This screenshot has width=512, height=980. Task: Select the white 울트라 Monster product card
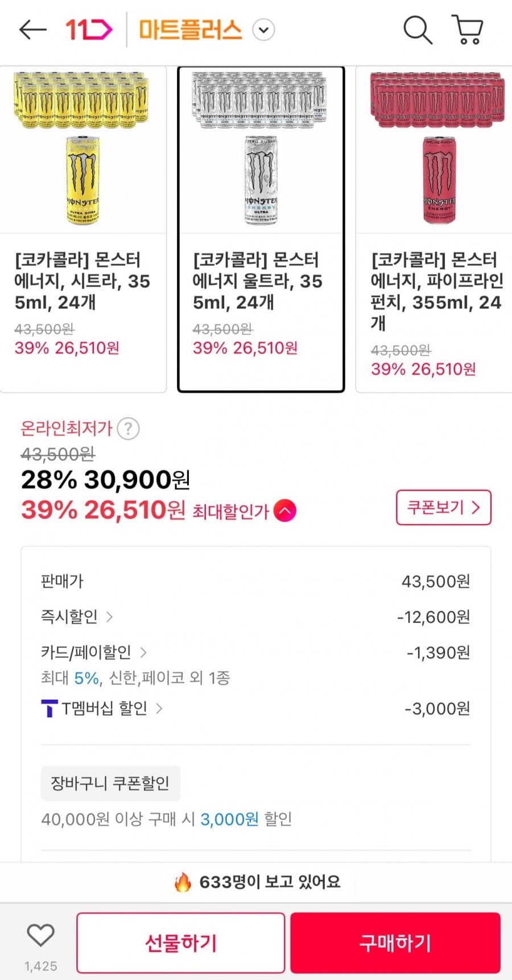tap(261, 229)
